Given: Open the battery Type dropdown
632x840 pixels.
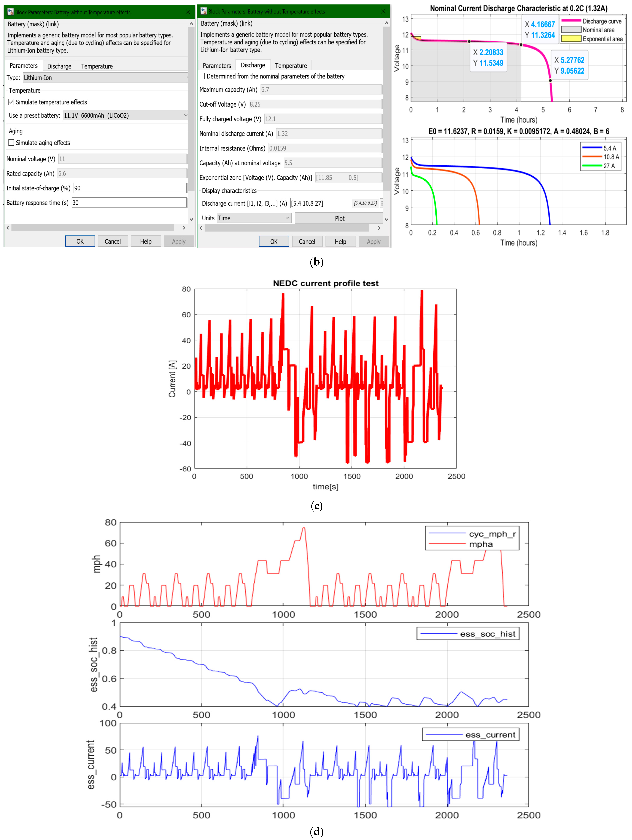Looking at the screenshot, I should (x=105, y=77).
